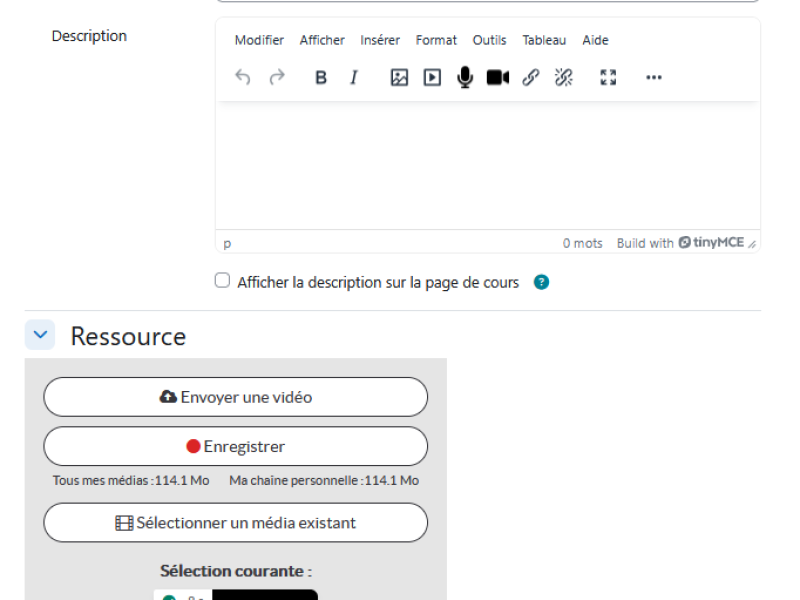Open the Aide menu
The image size is (800, 600).
coord(595,40)
